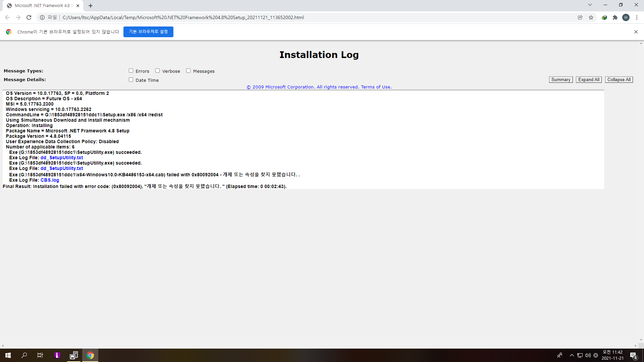Click the User Experience Data Collection Policy line
644x362 pixels.
coord(62,141)
